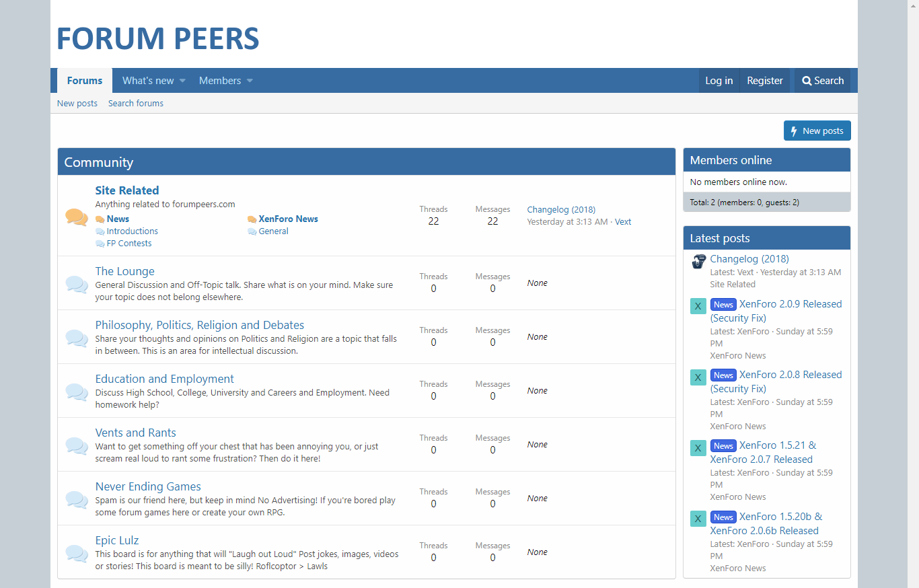
Task: Open the Introductions subforum link
Action: coord(132,231)
